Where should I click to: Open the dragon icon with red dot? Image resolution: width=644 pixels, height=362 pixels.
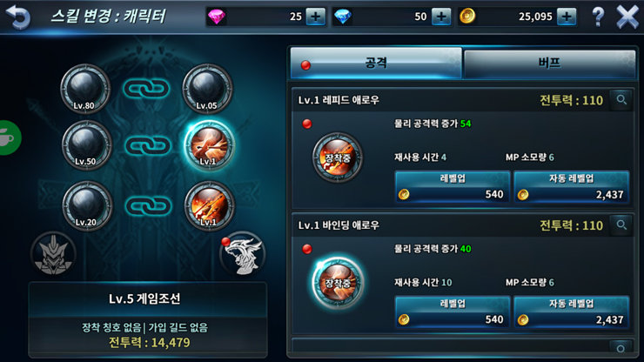[242, 254]
